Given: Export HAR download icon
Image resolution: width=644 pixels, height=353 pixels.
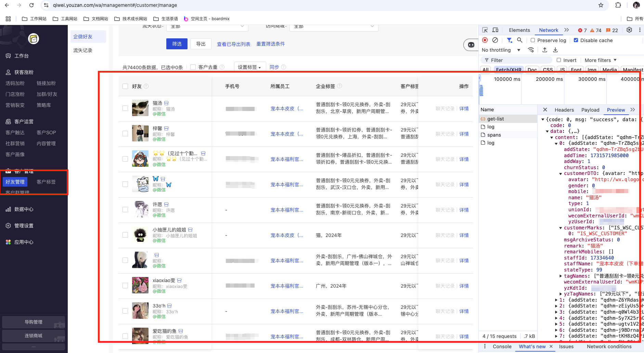Looking at the screenshot, I should [x=555, y=50].
